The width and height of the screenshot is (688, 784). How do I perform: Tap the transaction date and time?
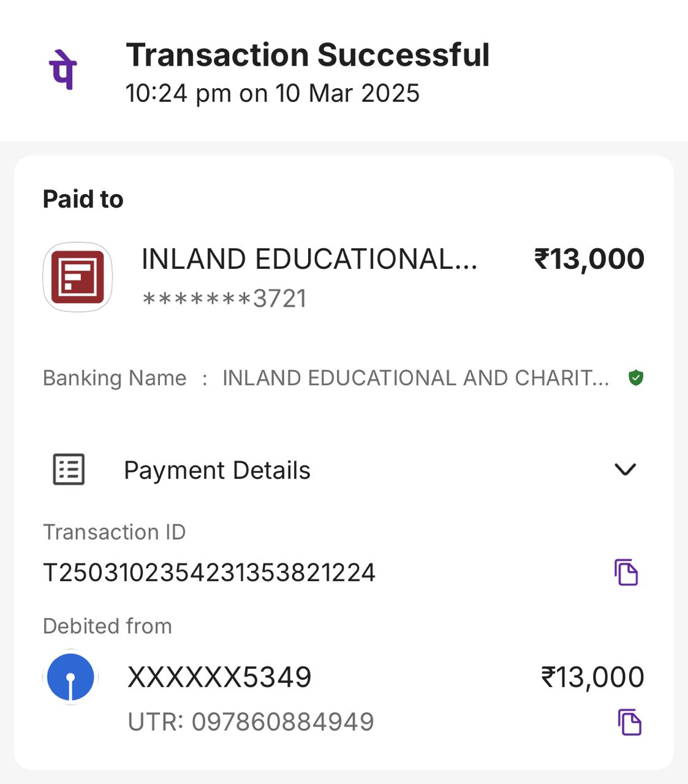click(273, 94)
